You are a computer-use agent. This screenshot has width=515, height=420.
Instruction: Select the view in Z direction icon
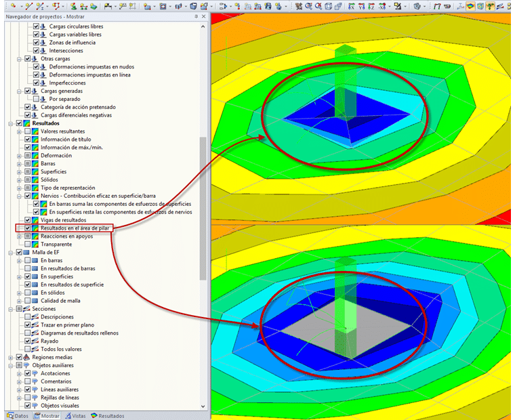(x=371, y=6)
